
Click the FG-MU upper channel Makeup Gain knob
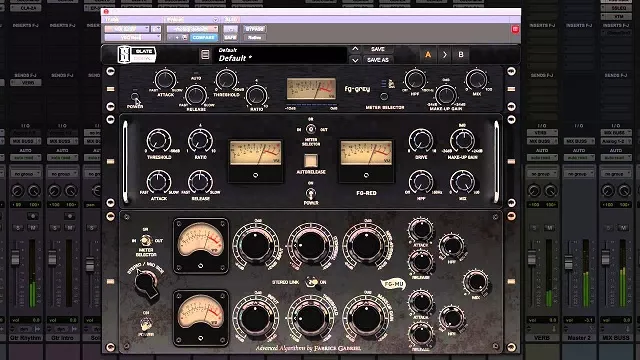366,246
